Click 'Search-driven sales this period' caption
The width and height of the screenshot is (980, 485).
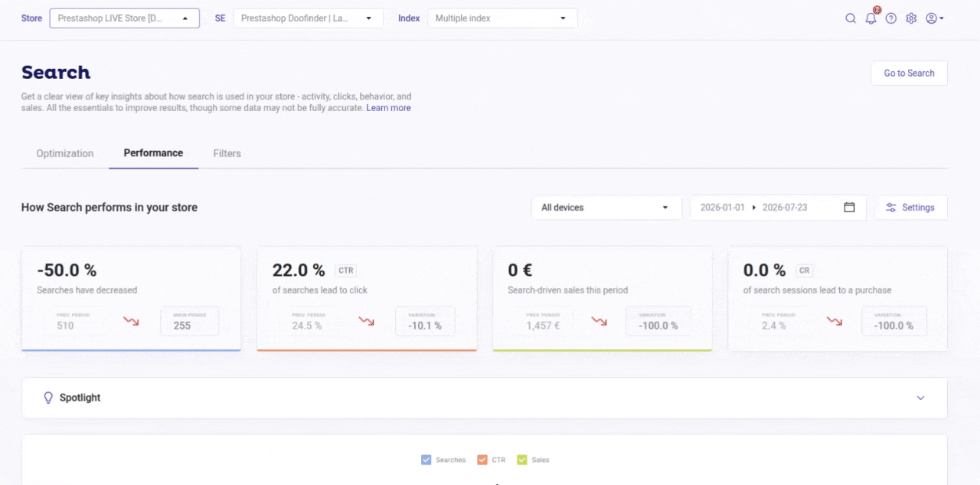pyautogui.click(x=567, y=290)
